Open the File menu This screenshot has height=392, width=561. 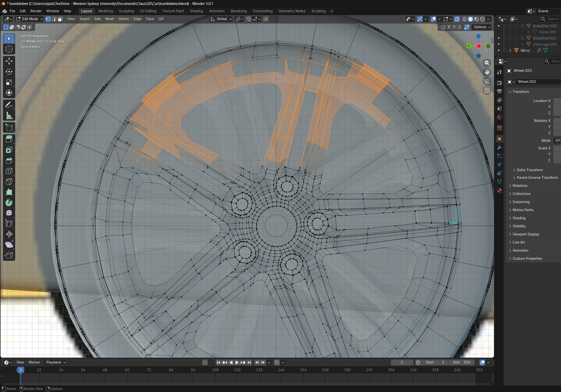click(x=12, y=11)
